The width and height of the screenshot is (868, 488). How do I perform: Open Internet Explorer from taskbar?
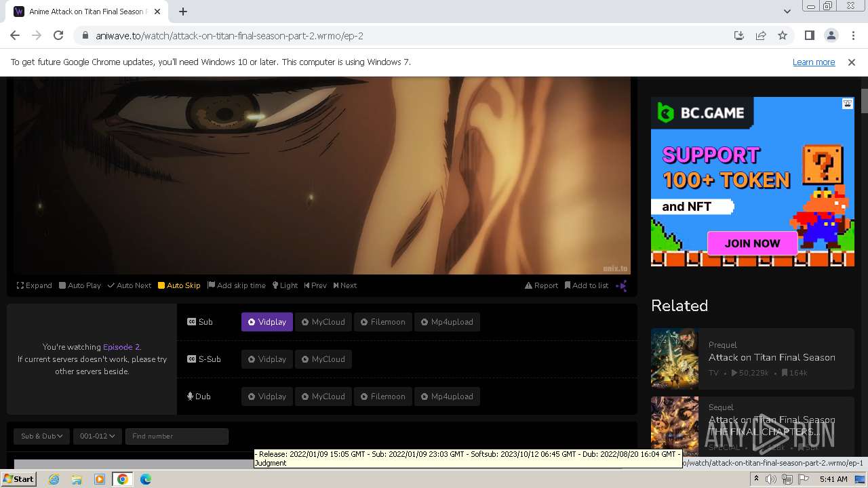click(x=54, y=479)
